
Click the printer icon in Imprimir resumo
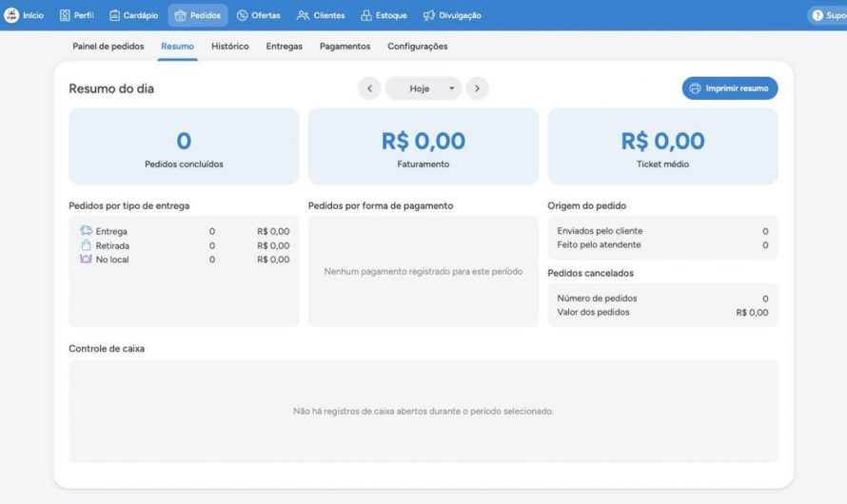(x=696, y=88)
